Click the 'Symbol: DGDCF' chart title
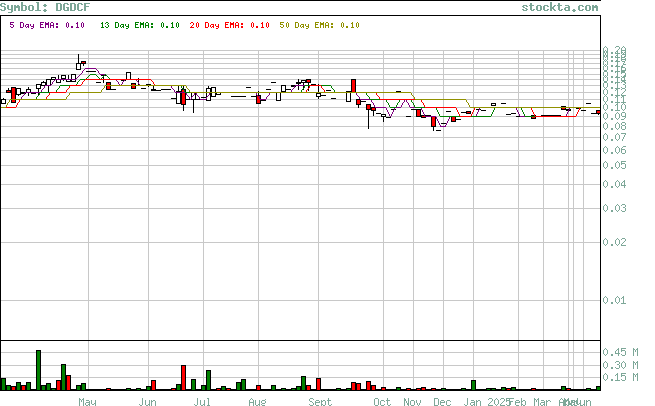Viewport: 655px width, 406px height. click(45, 7)
